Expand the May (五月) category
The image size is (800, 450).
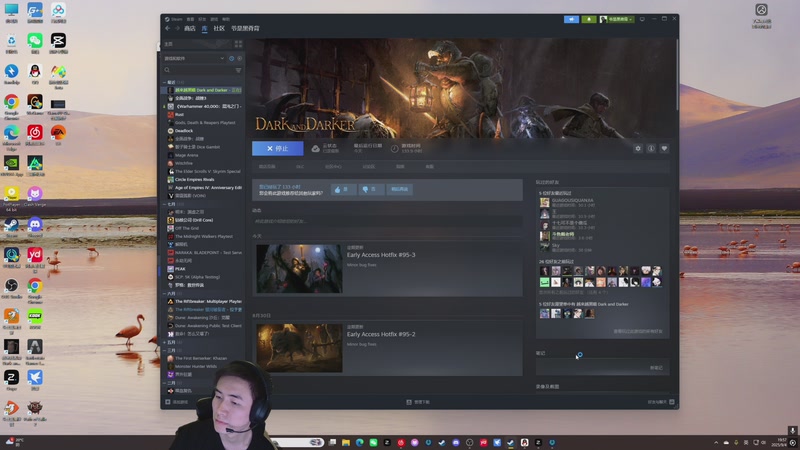pos(164,342)
